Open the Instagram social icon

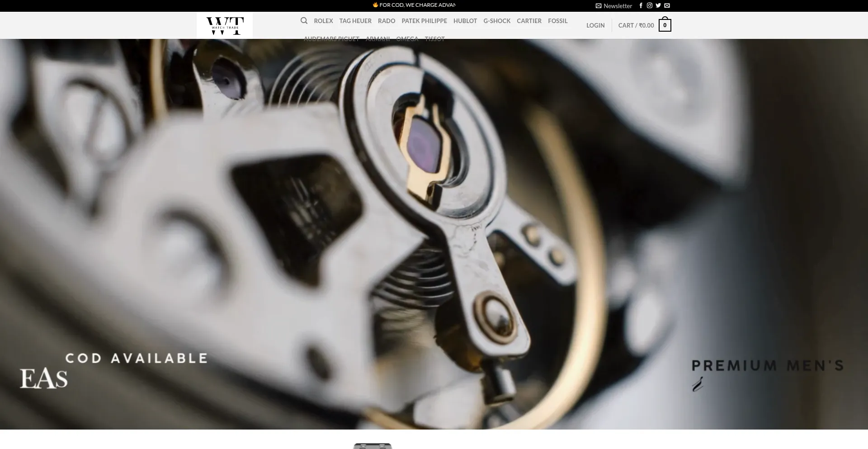click(649, 6)
